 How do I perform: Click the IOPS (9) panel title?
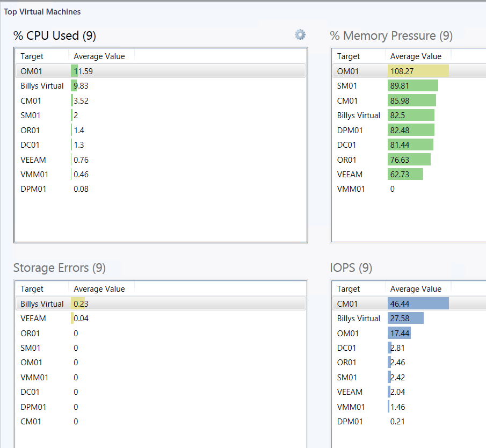point(351,268)
